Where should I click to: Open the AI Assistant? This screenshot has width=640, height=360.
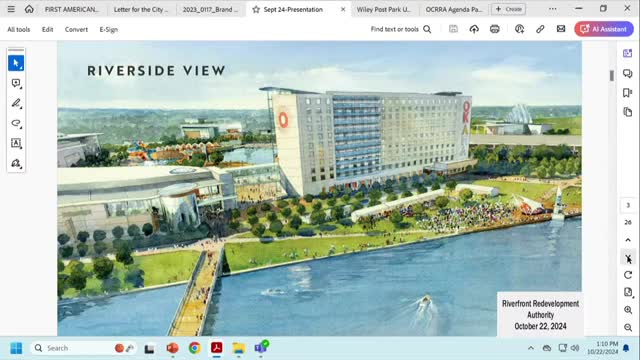[x=604, y=29]
